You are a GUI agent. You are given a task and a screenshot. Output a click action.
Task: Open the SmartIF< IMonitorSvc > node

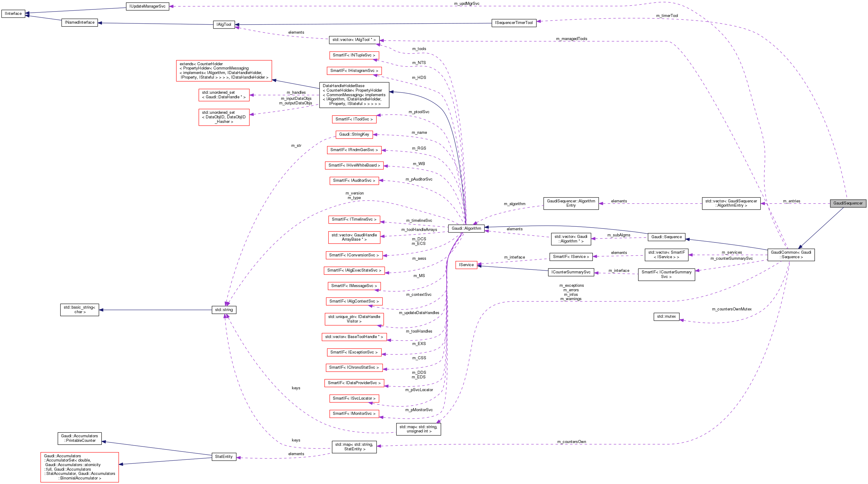[x=354, y=414]
